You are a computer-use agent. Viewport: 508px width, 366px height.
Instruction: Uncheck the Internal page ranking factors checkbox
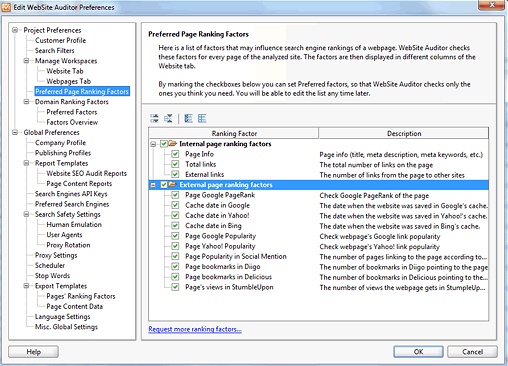pos(164,144)
